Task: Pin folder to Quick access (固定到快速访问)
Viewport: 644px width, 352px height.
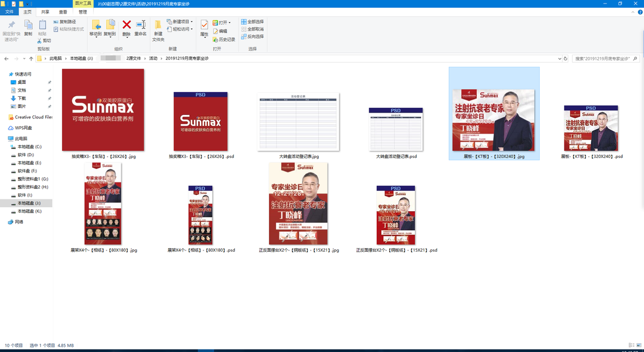Action: point(11,31)
